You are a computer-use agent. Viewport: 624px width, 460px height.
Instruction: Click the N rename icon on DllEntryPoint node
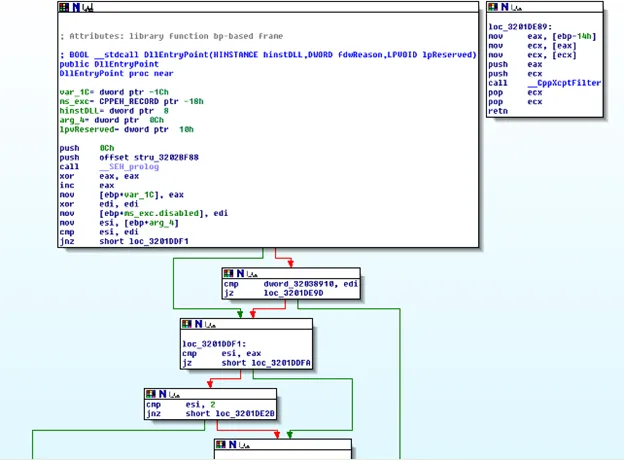tap(76, 7)
